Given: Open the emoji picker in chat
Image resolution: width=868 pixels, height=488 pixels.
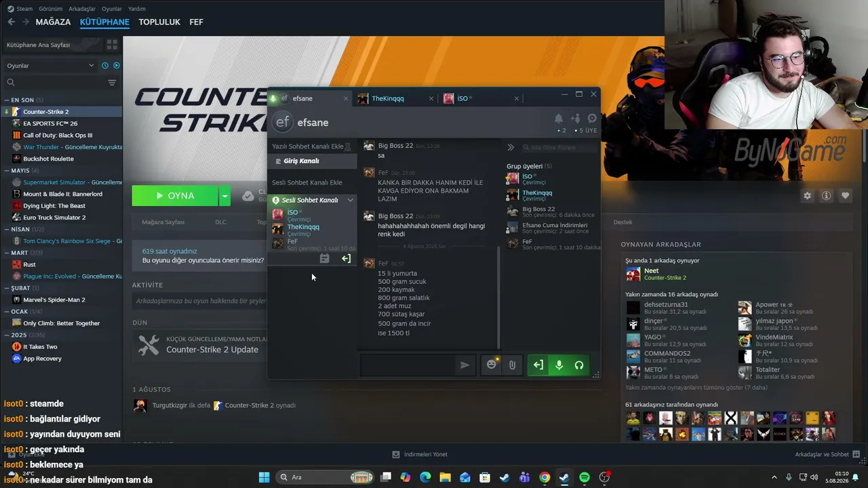Looking at the screenshot, I should click(x=492, y=365).
